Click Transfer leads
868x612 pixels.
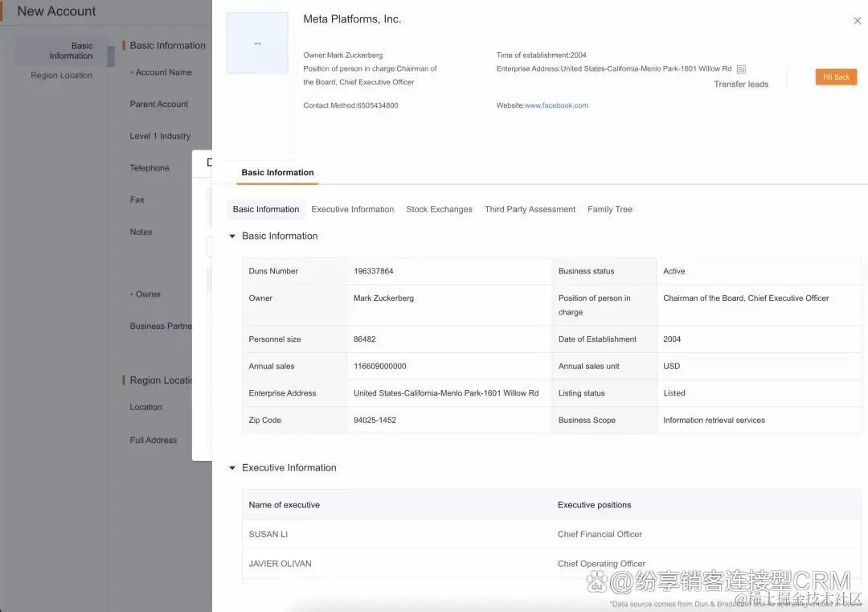pos(741,84)
